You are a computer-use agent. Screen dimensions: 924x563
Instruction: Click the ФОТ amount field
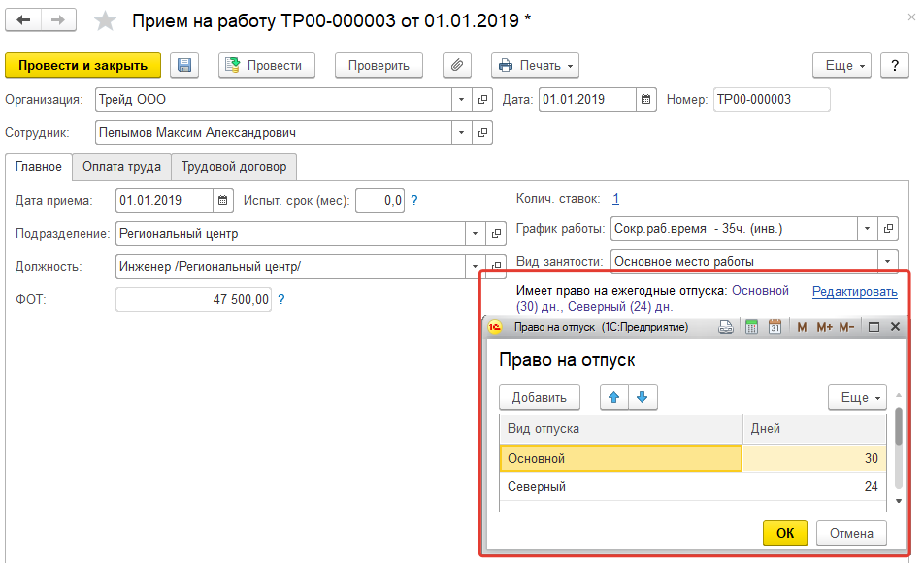[193, 300]
